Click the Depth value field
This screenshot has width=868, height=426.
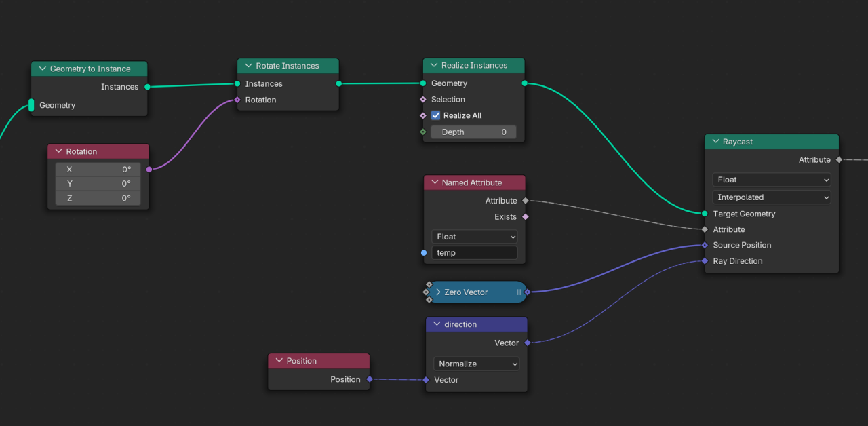pyautogui.click(x=473, y=132)
